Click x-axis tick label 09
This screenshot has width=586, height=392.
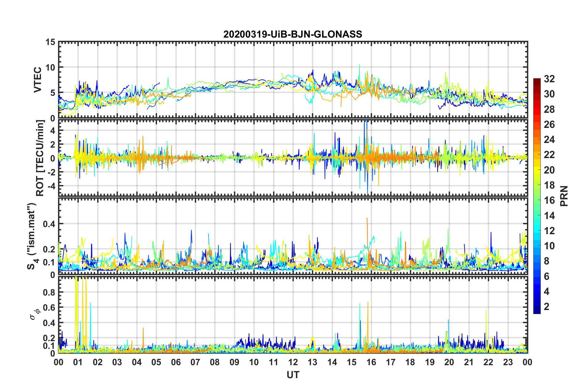click(x=234, y=362)
